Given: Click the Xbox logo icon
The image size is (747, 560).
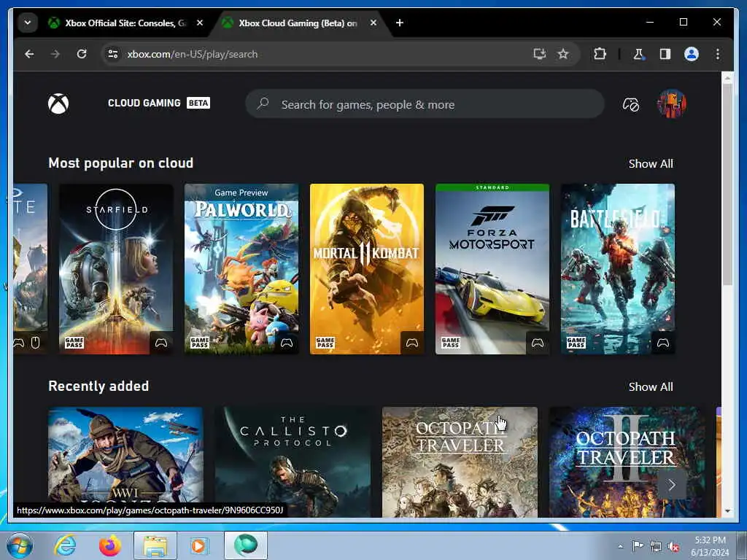Looking at the screenshot, I should click(x=58, y=104).
